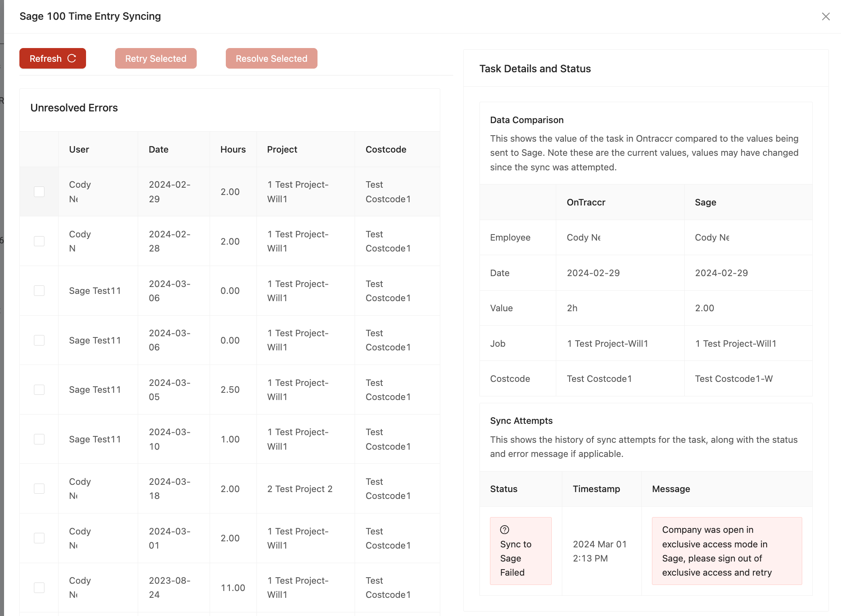Click the 11.00 hours cell
841x616 pixels.
233,588
